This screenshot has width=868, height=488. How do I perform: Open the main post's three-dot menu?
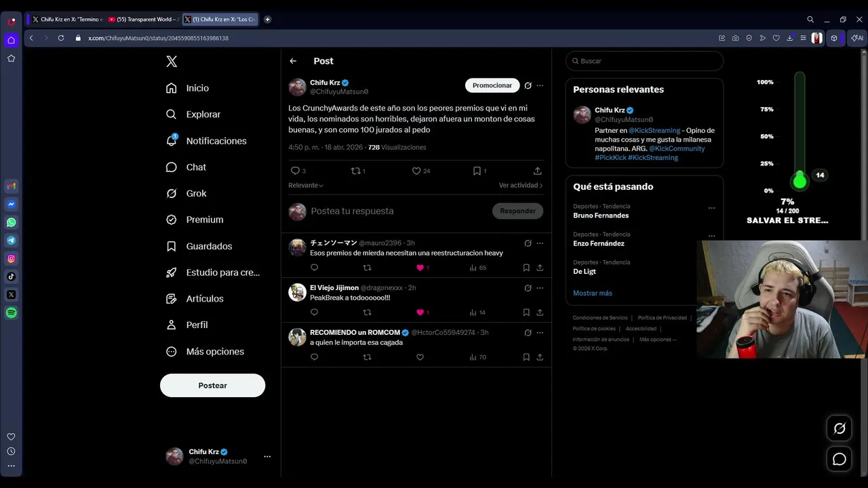click(x=540, y=85)
